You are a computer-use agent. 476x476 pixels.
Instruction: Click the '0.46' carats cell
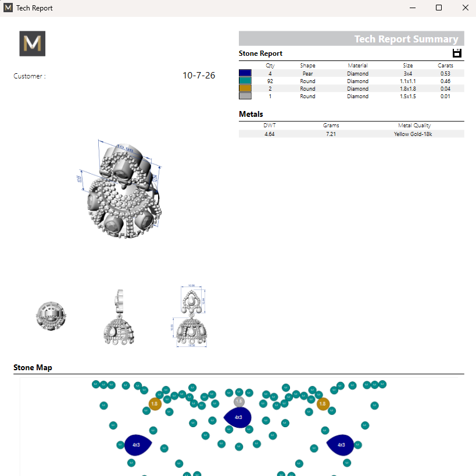pos(445,81)
